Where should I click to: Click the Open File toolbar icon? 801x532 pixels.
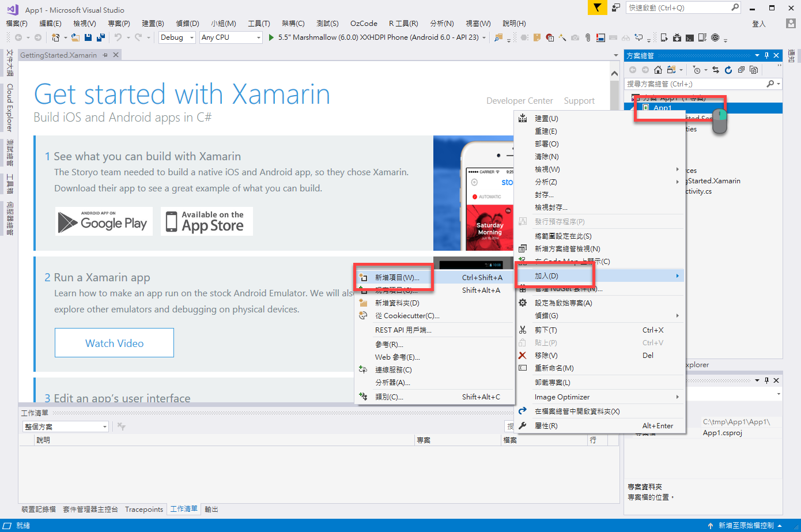[x=75, y=37]
